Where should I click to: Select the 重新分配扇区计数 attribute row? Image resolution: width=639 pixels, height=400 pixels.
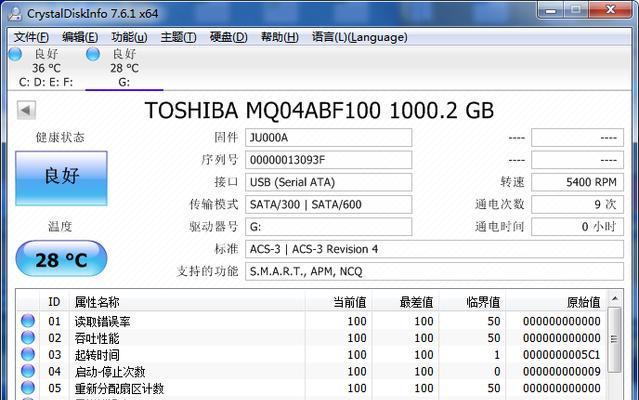pyautogui.click(x=311, y=388)
